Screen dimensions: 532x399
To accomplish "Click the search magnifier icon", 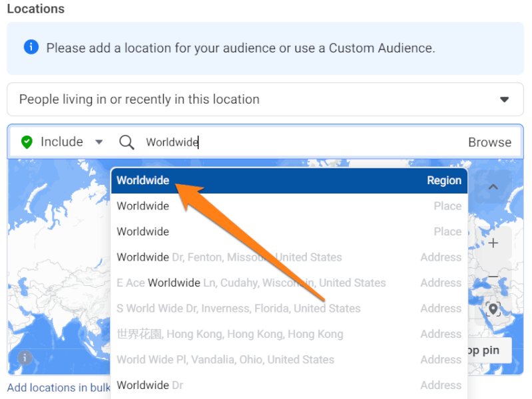I will coord(127,142).
